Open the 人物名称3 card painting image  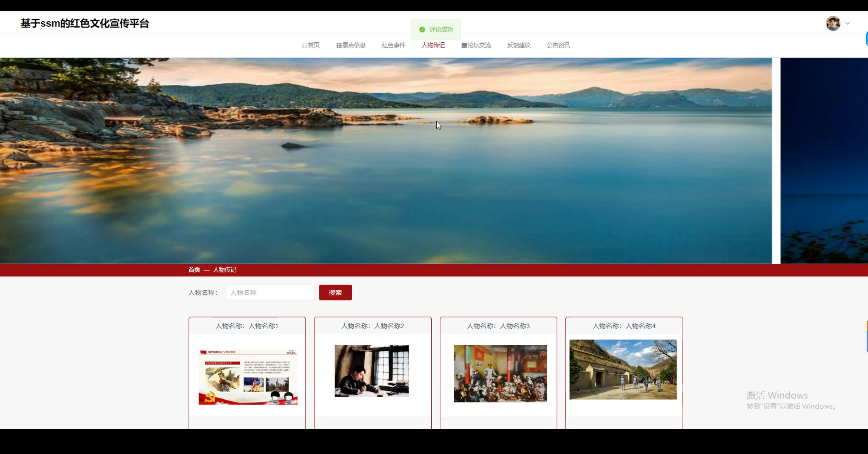[x=500, y=373]
